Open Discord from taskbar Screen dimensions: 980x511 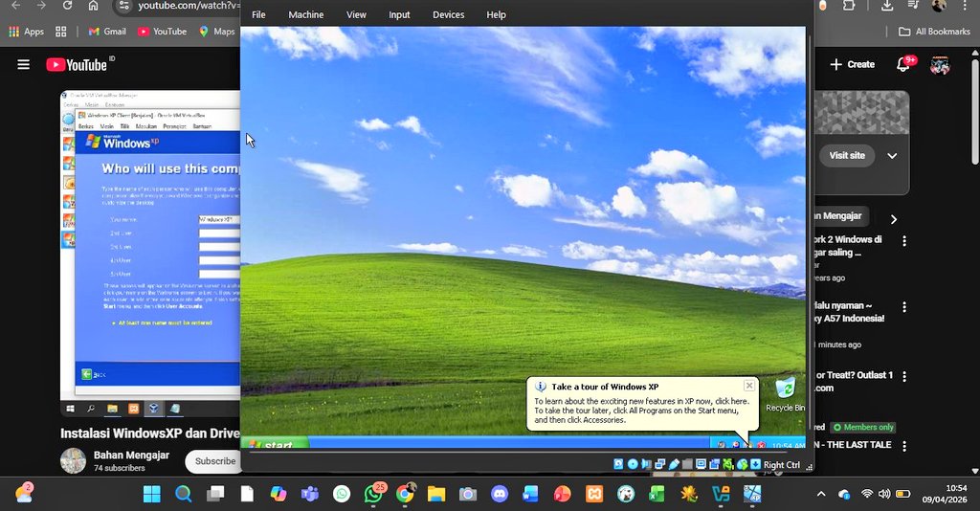point(500,494)
